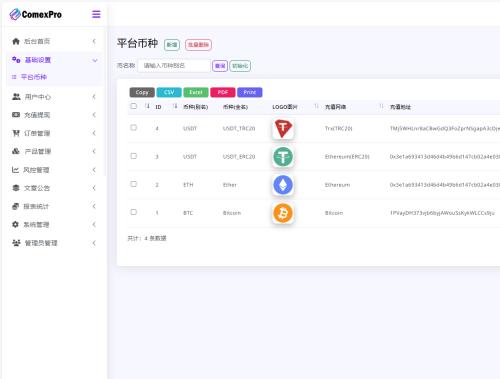Click the USDT_ERC20 Tether logo image
Screen dimensions: 500x379
(283, 157)
